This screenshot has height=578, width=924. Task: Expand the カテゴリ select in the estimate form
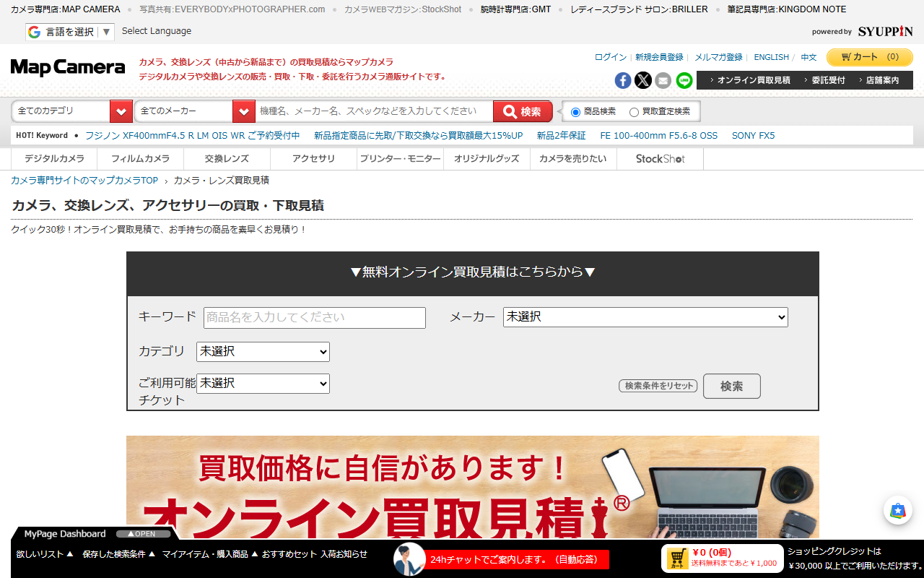pyautogui.click(x=263, y=352)
